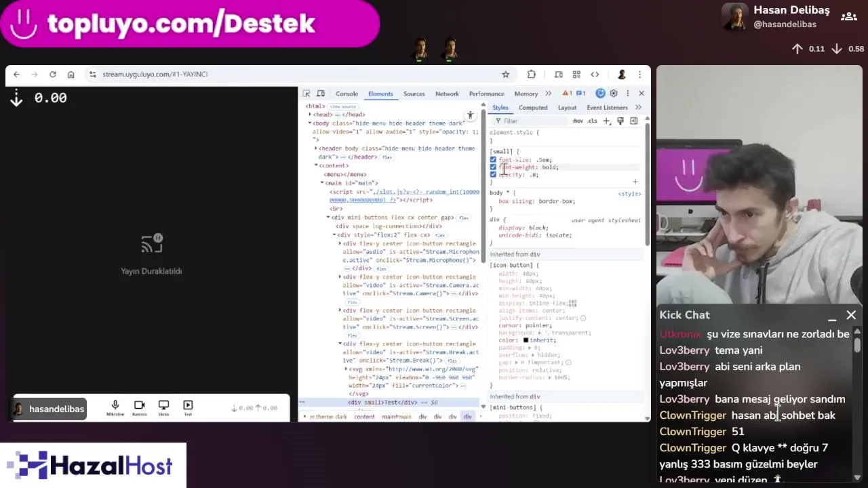Image resolution: width=868 pixels, height=488 pixels.
Task: Collapse the body element node
Action: pos(311,123)
